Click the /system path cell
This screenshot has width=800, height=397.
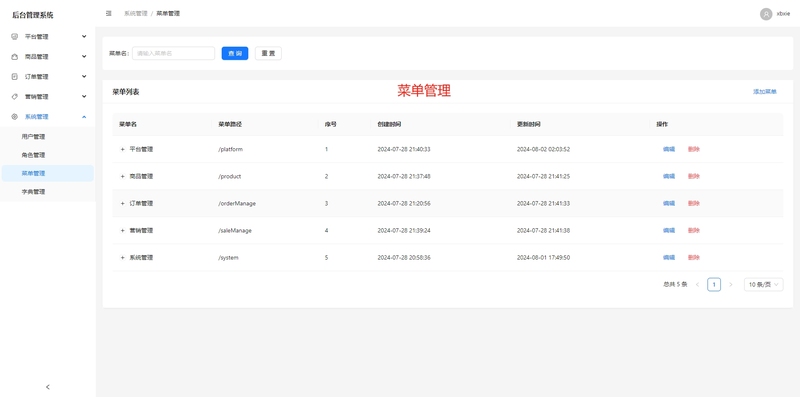[228, 258]
